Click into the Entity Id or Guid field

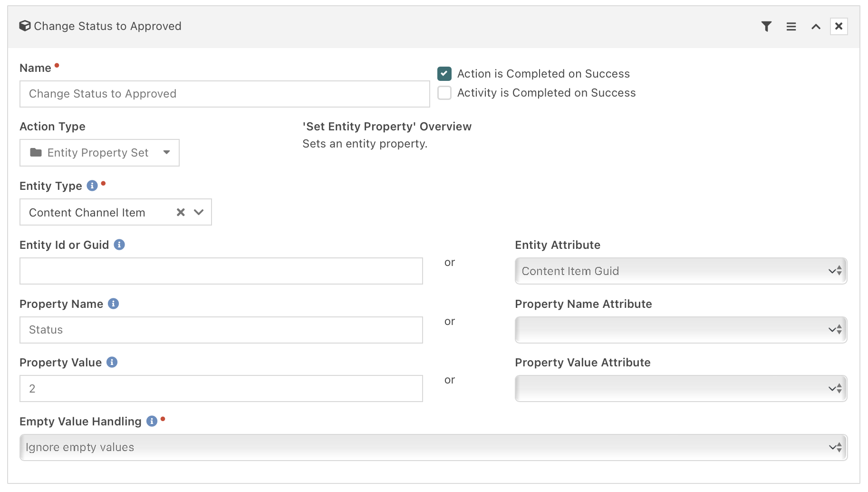coord(221,271)
